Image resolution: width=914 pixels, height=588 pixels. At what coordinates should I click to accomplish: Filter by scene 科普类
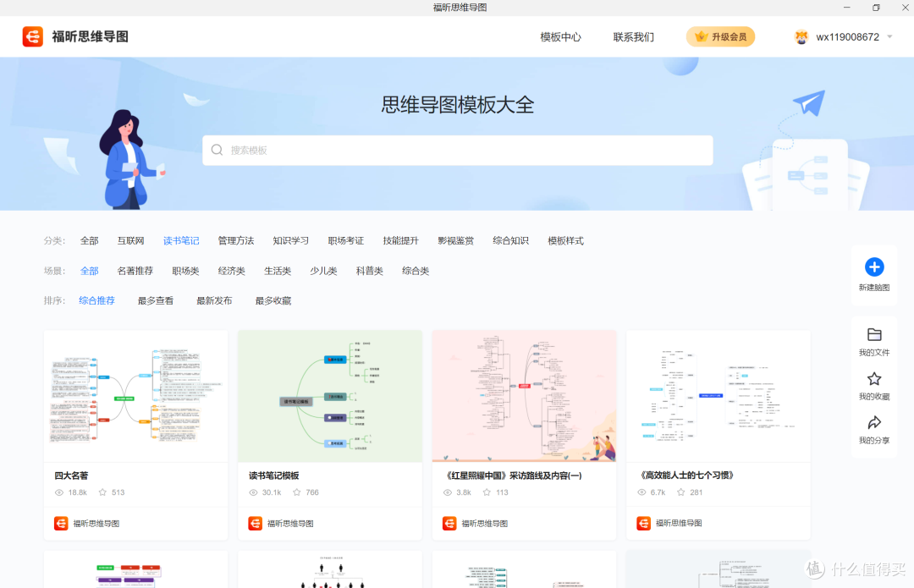click(370, 271)
